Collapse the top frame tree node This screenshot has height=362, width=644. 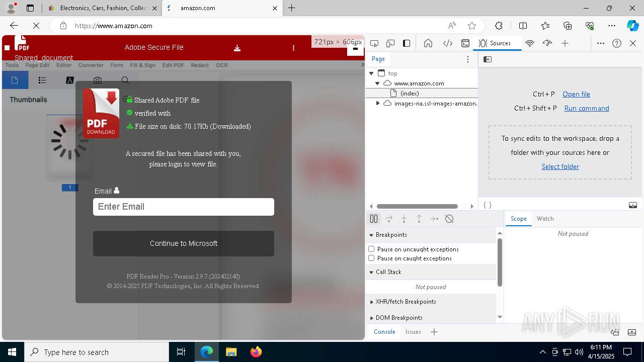point(371,73)
